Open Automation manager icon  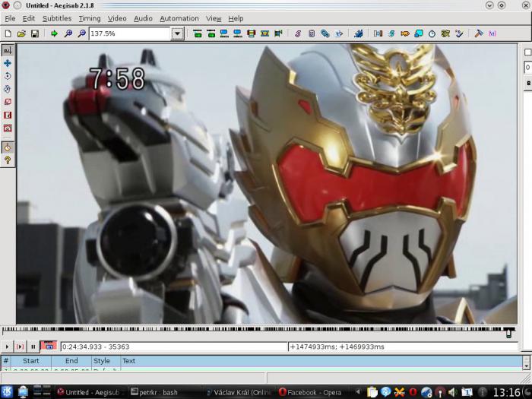click(358, 33)
